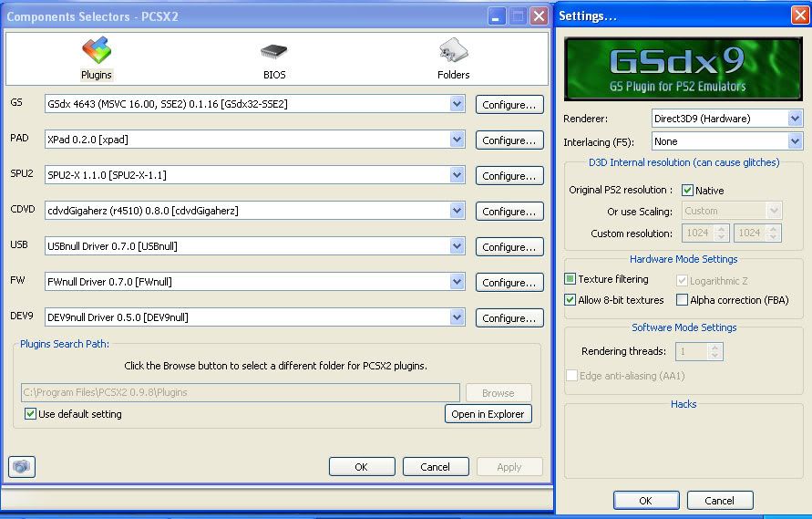Expand the PAD plugin dropdown

coord(457,139)
